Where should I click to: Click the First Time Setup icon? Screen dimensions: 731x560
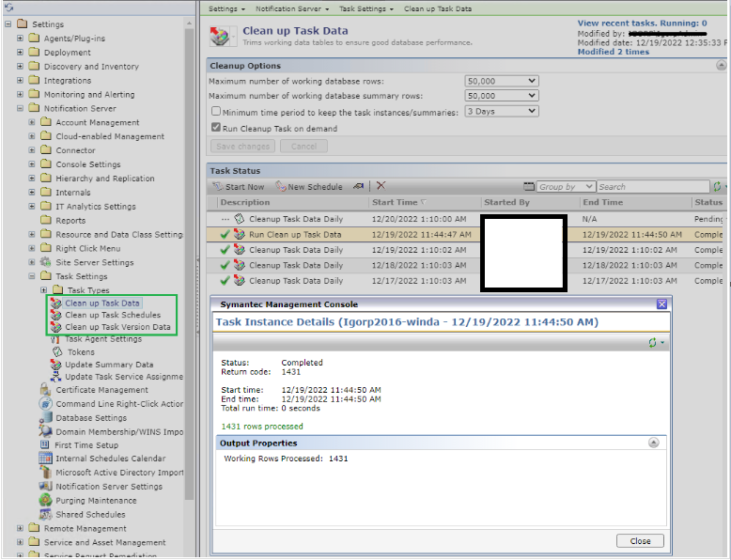[x=47, y=445]
